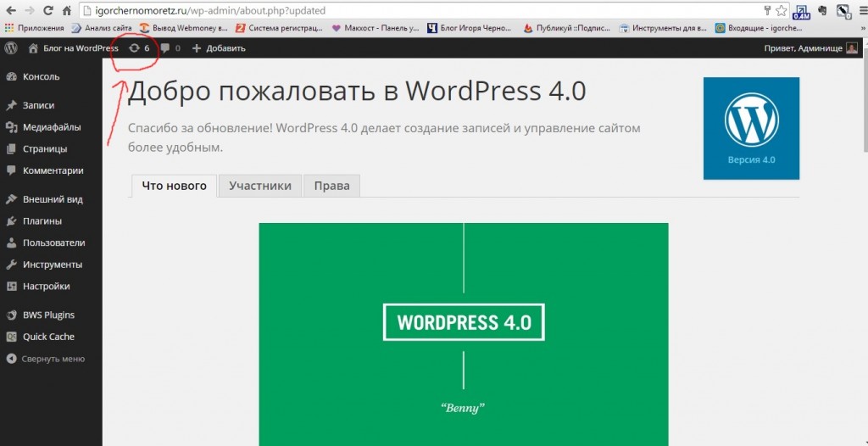Open the Система регистрац... bookmark
Image resolution: width=868 pixels, height=446 pixels.
pos(280,28)
